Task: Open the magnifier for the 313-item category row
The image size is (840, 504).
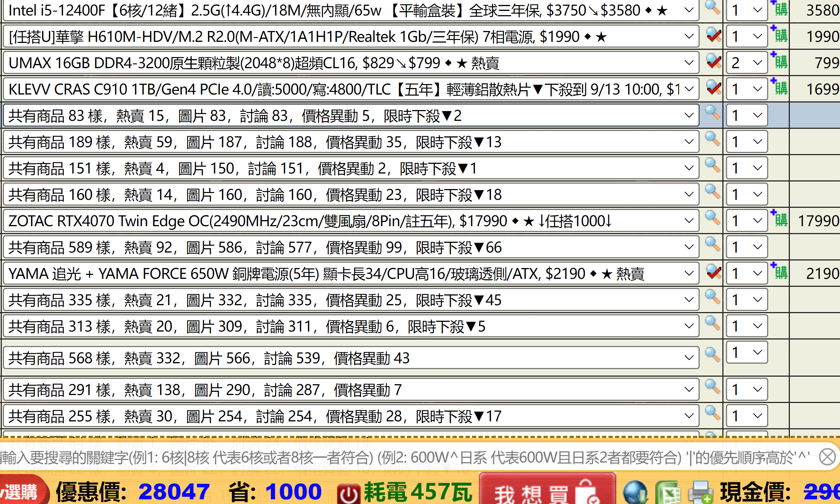Action: (x=712, y=324)
